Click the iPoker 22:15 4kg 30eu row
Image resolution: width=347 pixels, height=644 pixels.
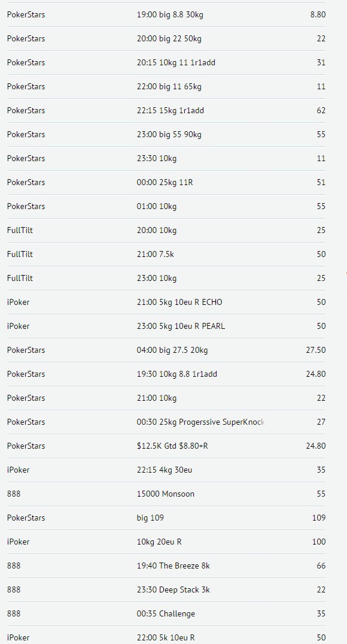pos(166,470)
